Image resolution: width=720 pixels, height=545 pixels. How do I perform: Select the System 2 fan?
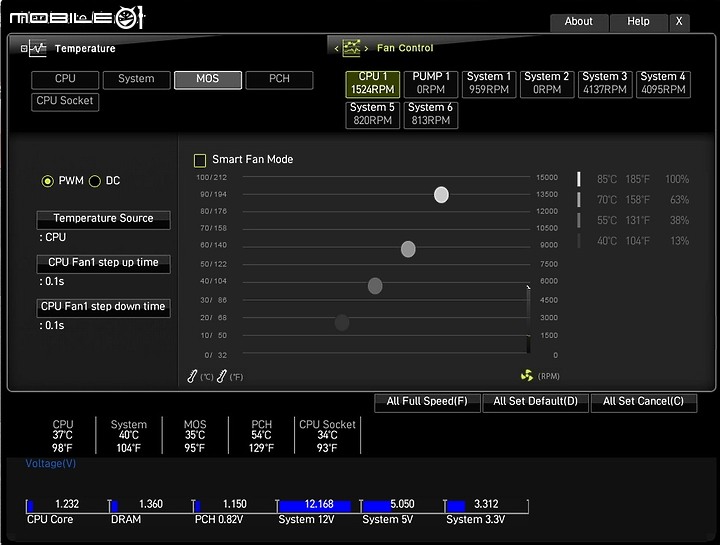[x=547, y=84]
